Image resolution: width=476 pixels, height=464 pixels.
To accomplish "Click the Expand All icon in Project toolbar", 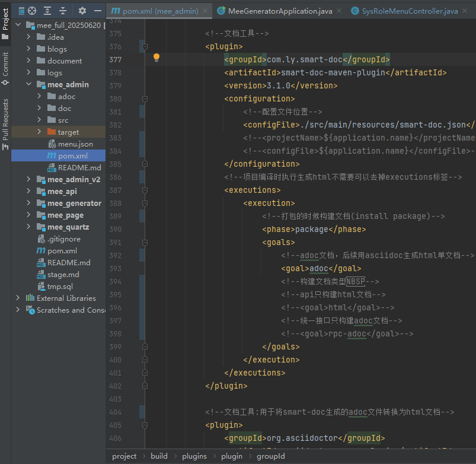I will (x=47, y=11).
